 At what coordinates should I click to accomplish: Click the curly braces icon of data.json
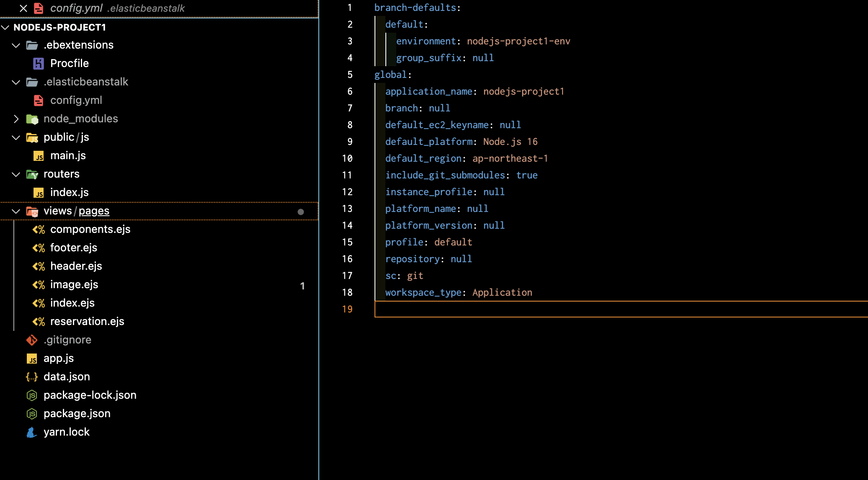pyautogui.click(x=32, y=377)
